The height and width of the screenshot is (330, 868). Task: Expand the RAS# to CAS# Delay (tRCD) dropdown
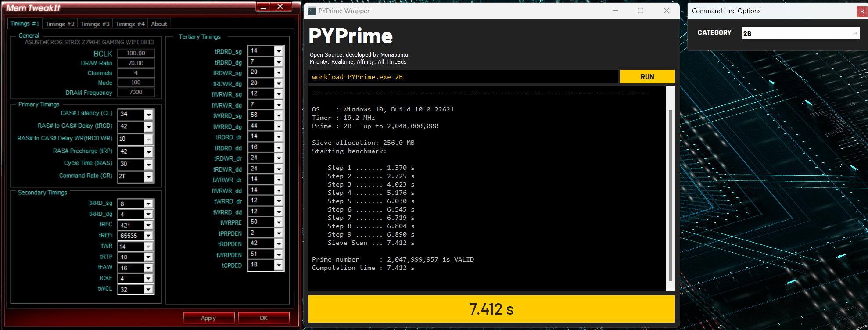coord(149,127)
